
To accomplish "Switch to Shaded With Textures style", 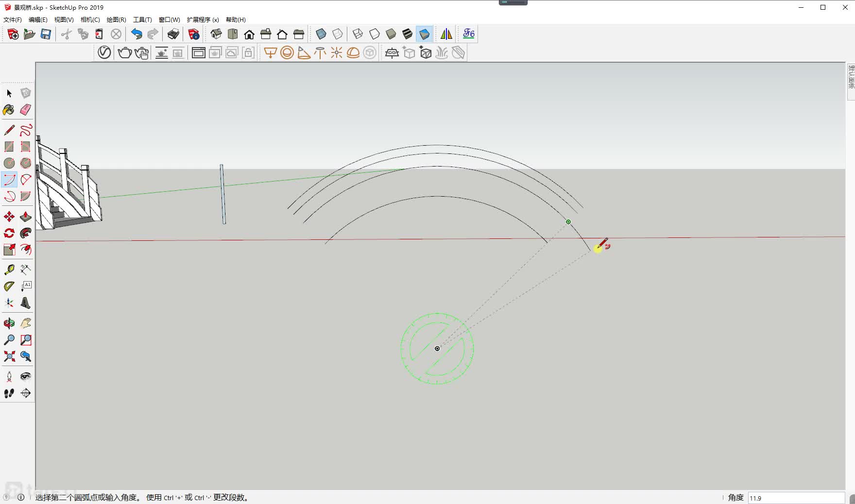I will (x=408, y=34).
